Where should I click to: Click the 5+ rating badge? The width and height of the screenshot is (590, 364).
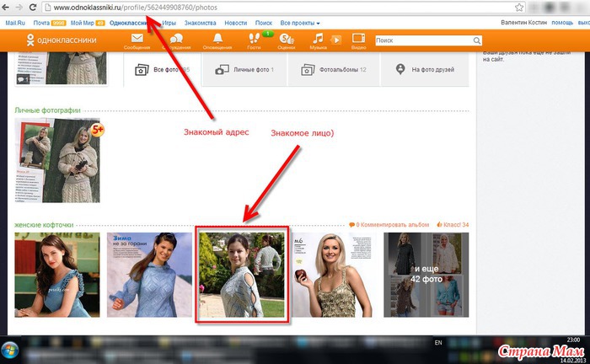[x=98, y=130]
